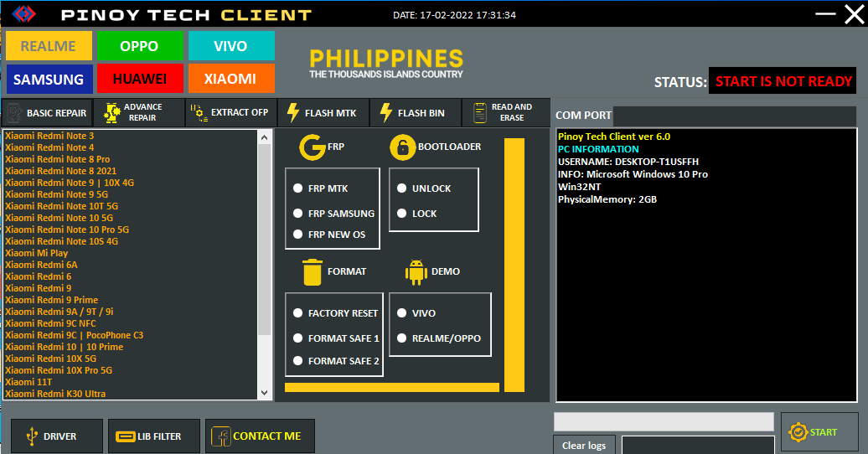Select the REALME brand button

click(x=49, y=45)
